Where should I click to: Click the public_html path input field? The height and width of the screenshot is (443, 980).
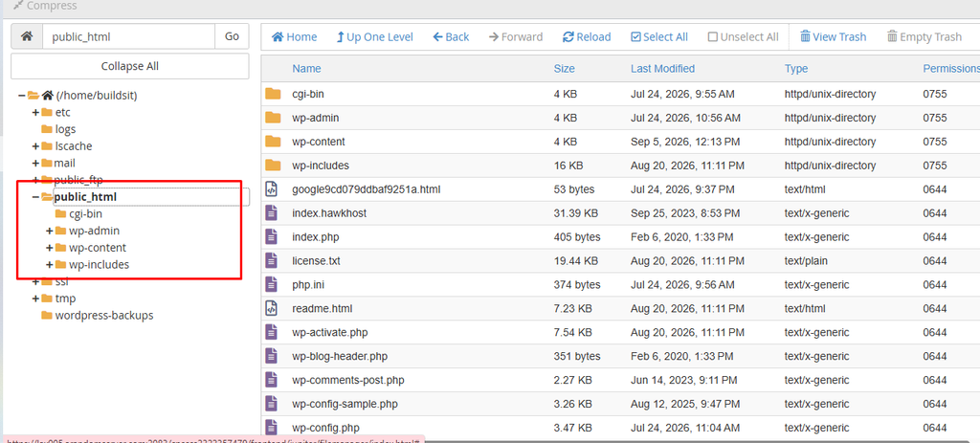[129, 37]
